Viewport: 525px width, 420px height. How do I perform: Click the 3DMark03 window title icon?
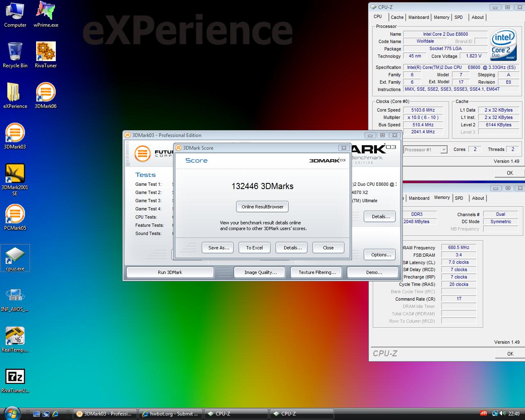coord(128,135)
